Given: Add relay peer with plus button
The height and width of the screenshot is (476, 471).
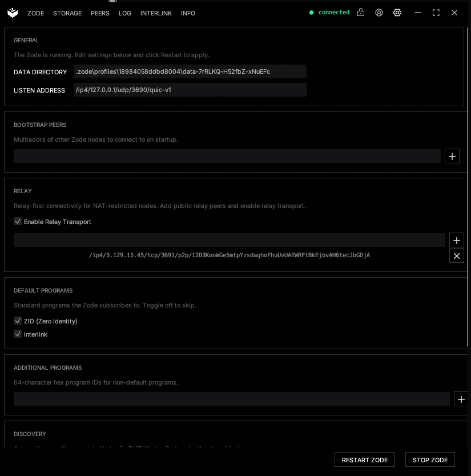Looking at the screenshot, I should point(457,241).
